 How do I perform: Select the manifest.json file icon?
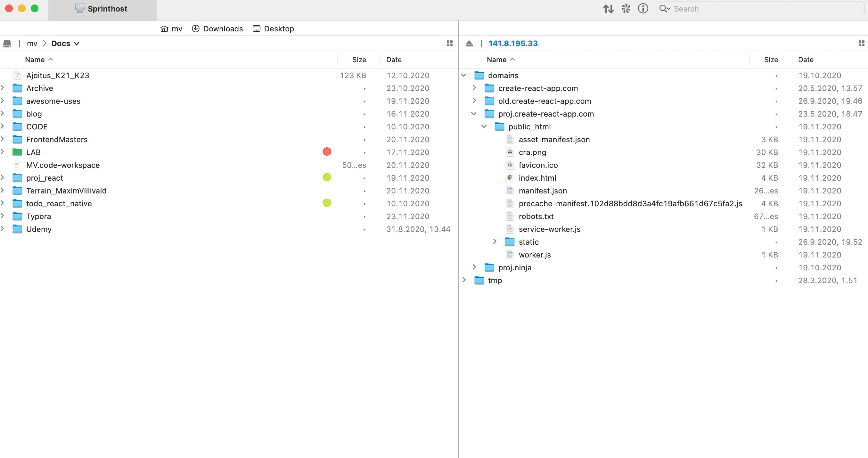click(510, 191)
